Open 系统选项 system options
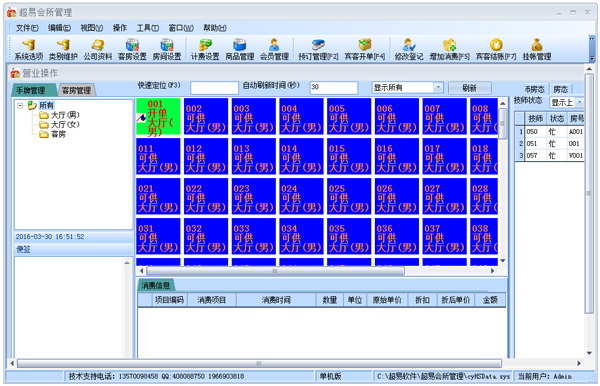 [x=29, y=49]
